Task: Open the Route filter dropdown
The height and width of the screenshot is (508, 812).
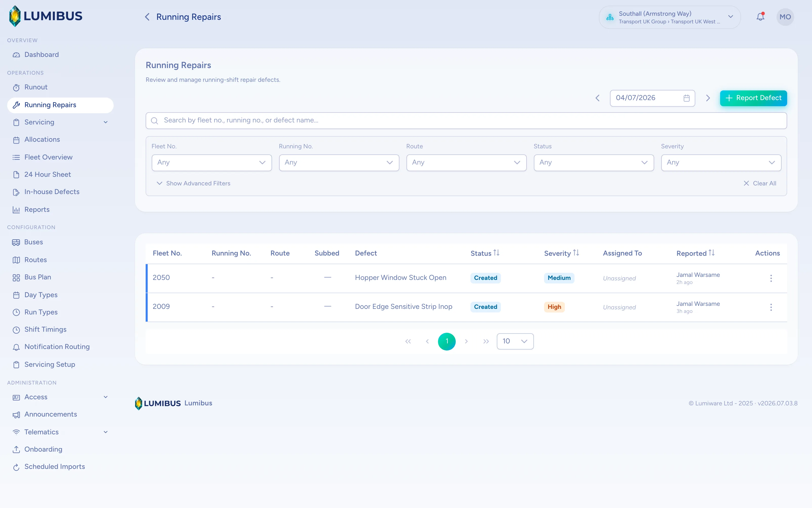Action: point(466,163)
